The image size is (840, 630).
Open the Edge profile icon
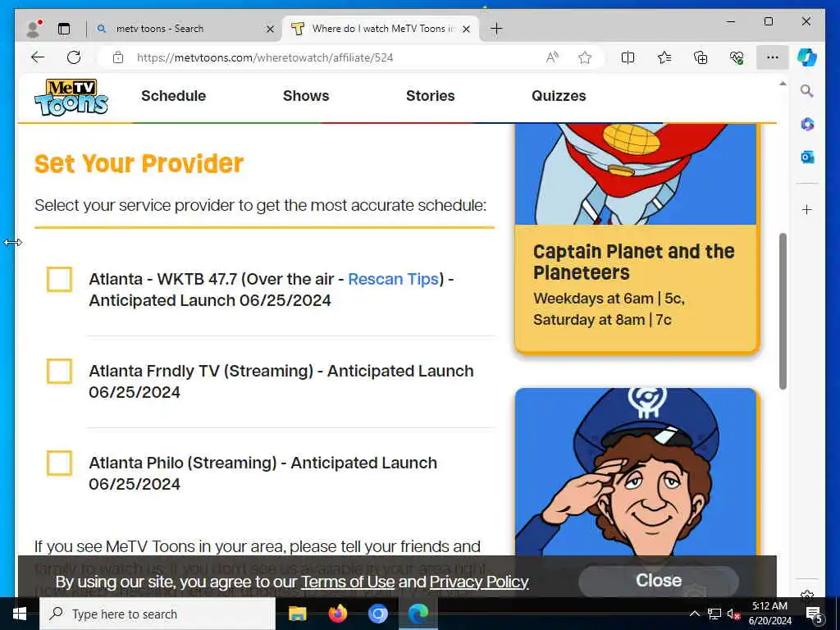(x=34, y=29)
